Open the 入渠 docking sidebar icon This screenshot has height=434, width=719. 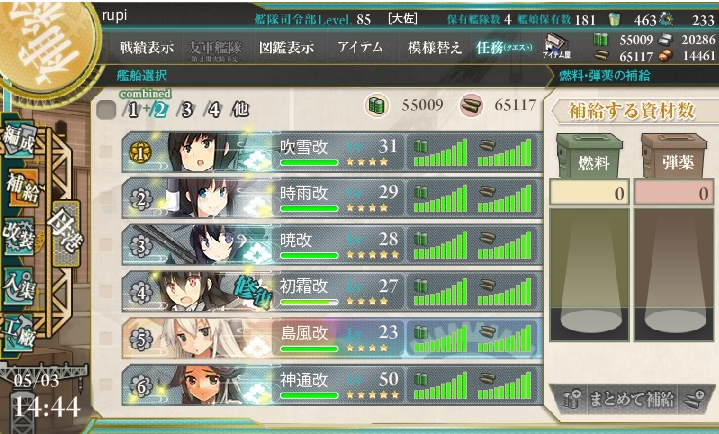coord(19,286)
